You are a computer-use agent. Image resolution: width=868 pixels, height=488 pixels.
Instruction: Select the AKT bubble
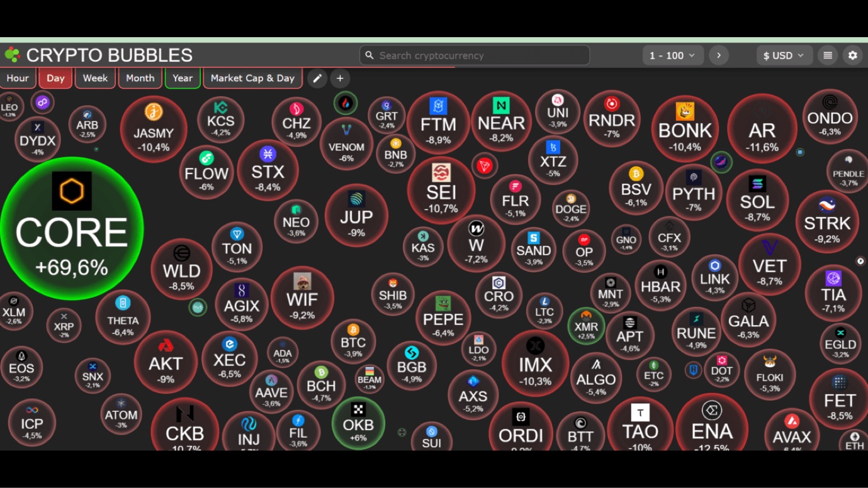point(166,362)
